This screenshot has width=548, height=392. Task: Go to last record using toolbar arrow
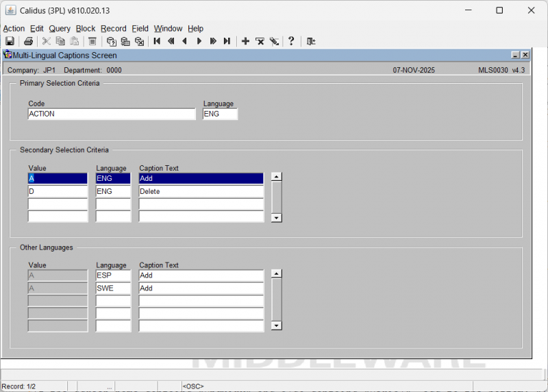click(x=227, y=41)
